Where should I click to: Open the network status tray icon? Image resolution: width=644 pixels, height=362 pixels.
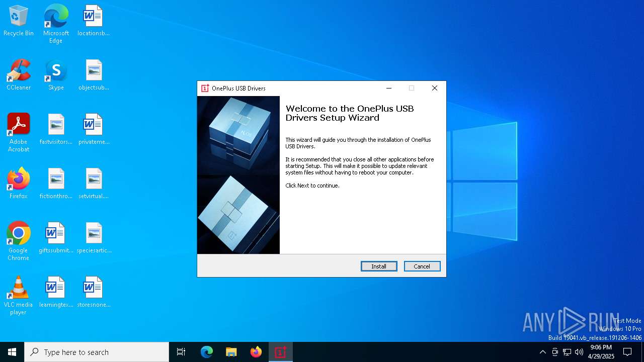(x=567, y=352)
